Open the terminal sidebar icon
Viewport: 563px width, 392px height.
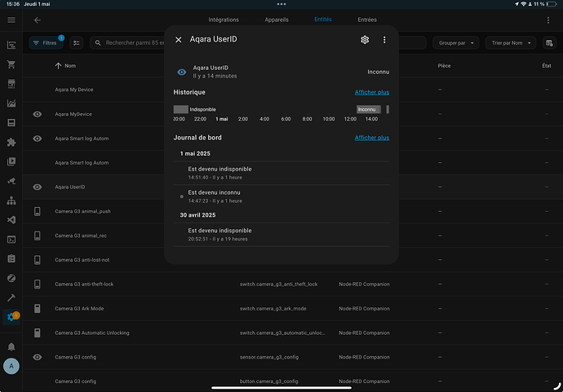tap(11, 240)
